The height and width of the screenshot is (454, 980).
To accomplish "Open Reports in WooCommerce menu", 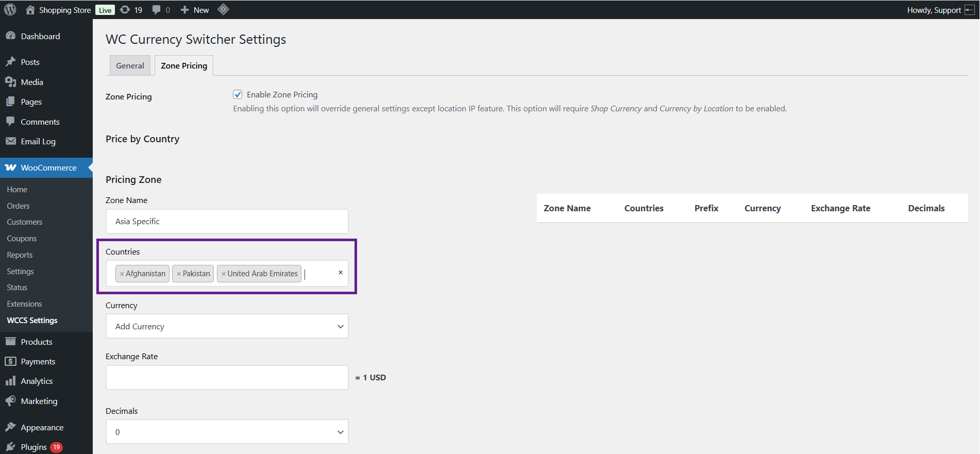I will click(20, 255).
